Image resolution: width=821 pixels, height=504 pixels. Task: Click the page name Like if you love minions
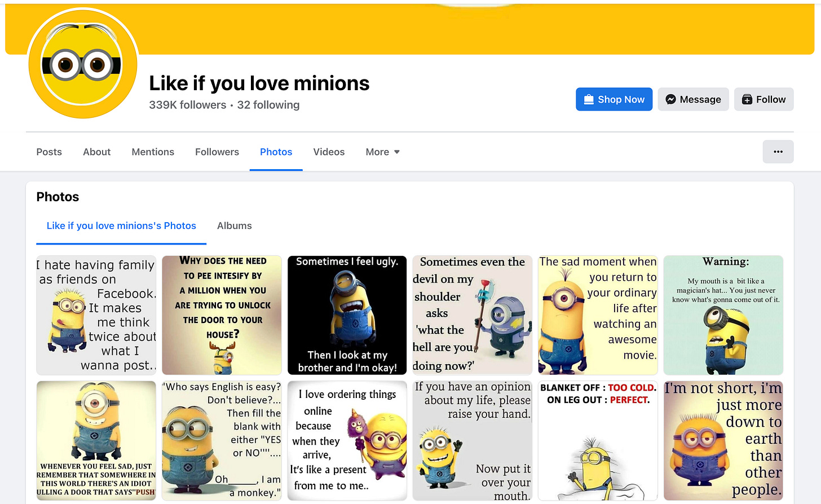pyautogui.click(x=259, y=83)
